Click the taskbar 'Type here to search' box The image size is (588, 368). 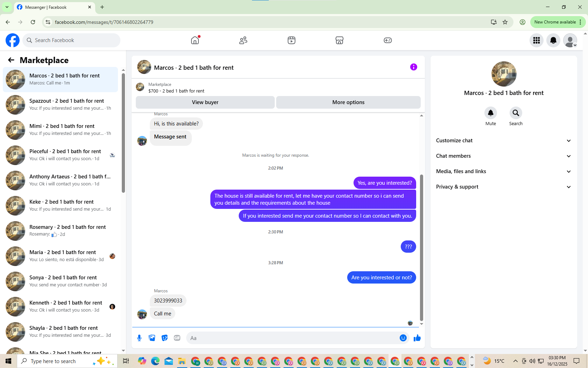[67, 361]
